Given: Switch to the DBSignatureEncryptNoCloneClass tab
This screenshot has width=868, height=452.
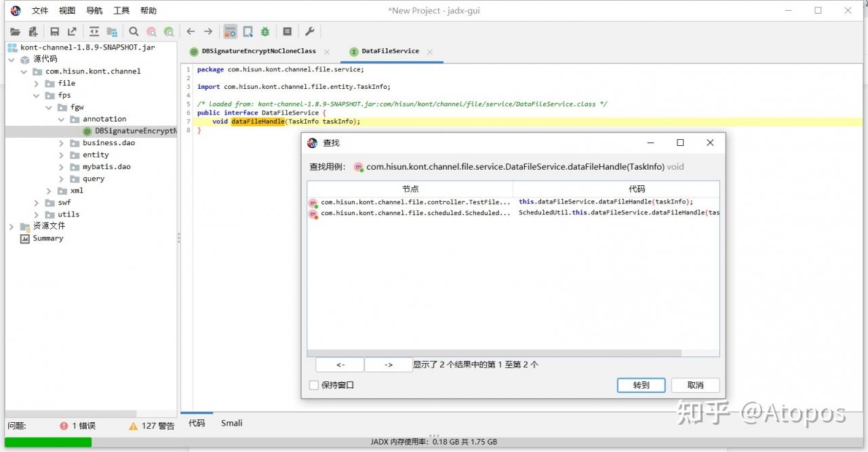Looking at the screenshot, I should coord(259,52).
